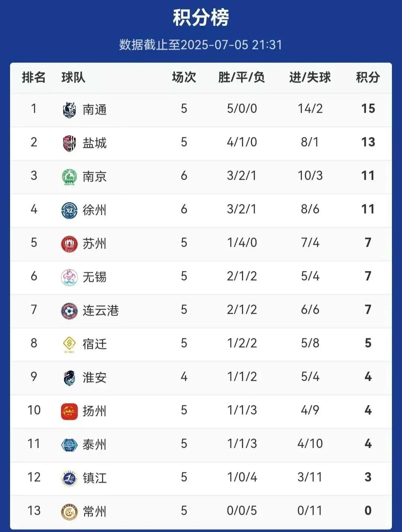
Task: Open the 南通 team name link
Action: pyautogui.click(x=95, y=110)
